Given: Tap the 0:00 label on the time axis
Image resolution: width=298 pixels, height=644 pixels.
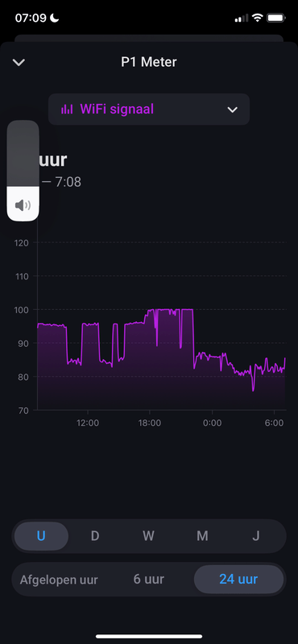Looking at the screenshot, I should tap(212, 423).
